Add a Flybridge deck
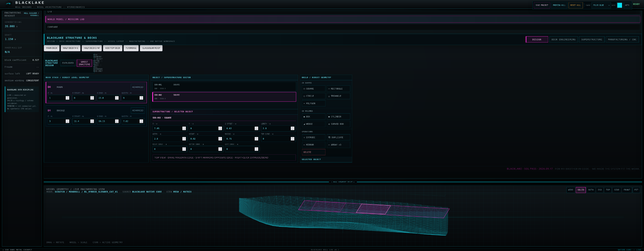 click(131, 48)
